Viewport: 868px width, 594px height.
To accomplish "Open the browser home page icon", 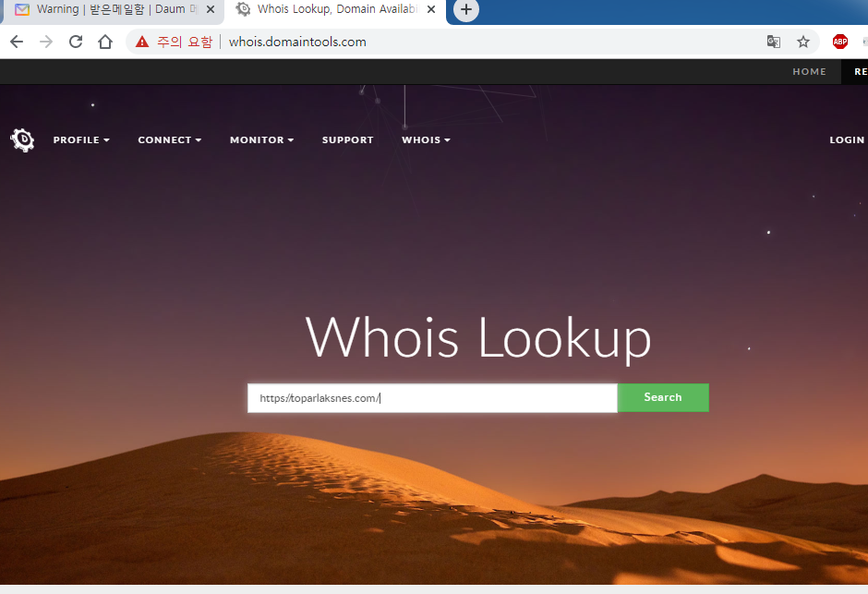I will tap(105, 42).
